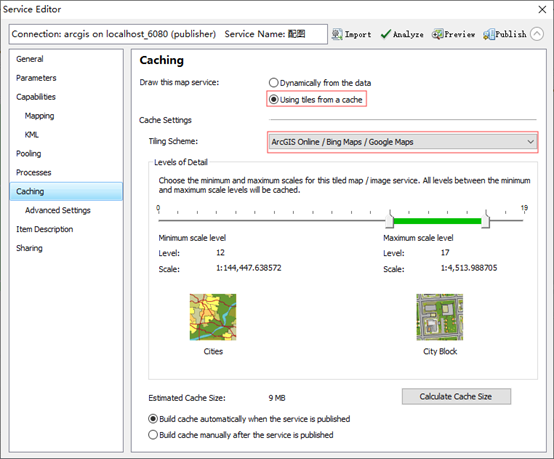Switch to the Pooling page
Screen dimensions: 554x459
pos(29,153)
